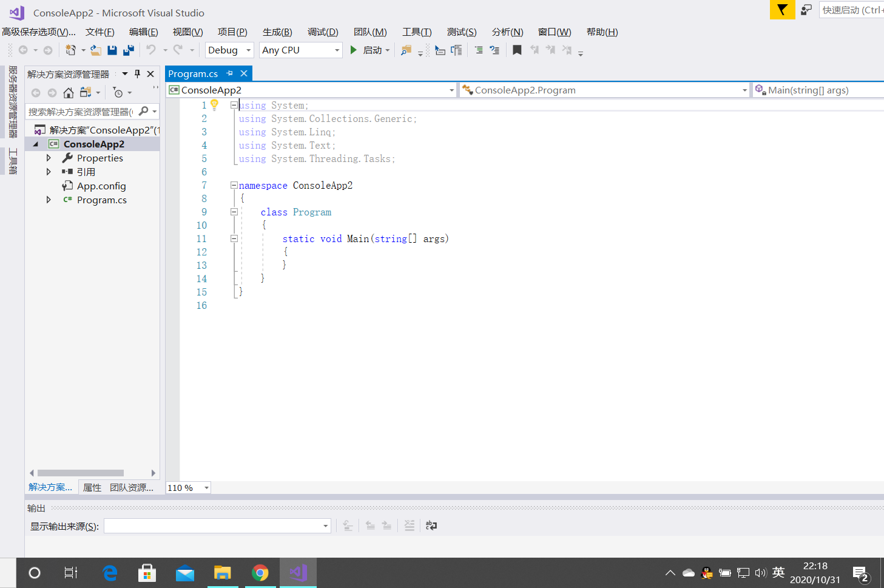Screen dimensions: 884x588
Task: Click the Comment selected lines icon
Action: pos(479,50)
